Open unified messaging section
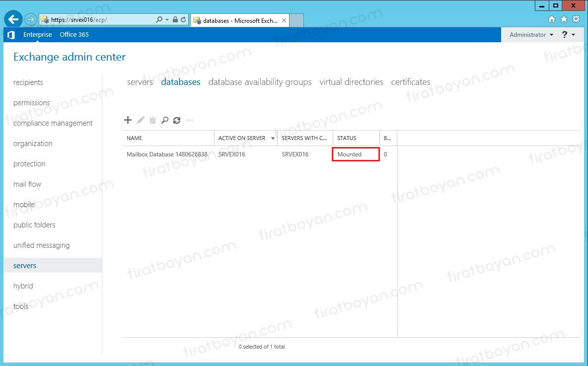 coord(41,245)
